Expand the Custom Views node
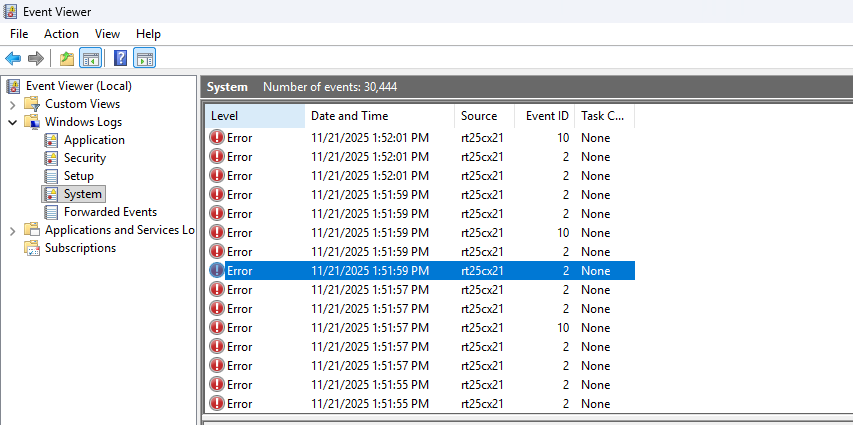Image resolution: width=853 pixels, height=425 pixels. tap(12, 104)
